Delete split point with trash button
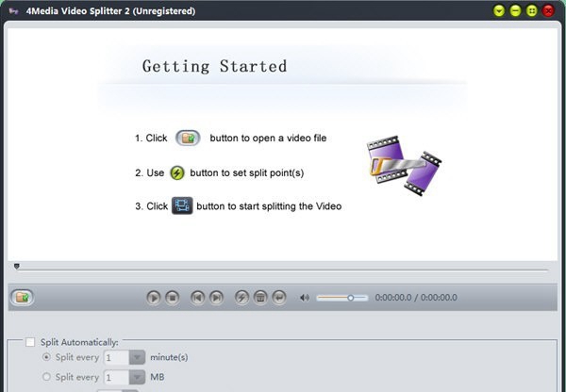Image resolution: width=566 pixels, height=392 pixels. (260, 298)
